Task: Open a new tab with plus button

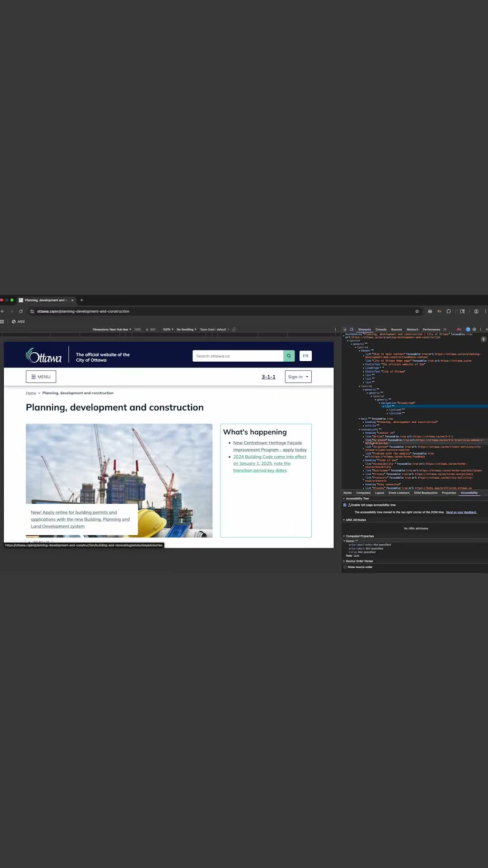Action: tap(82, 300)
